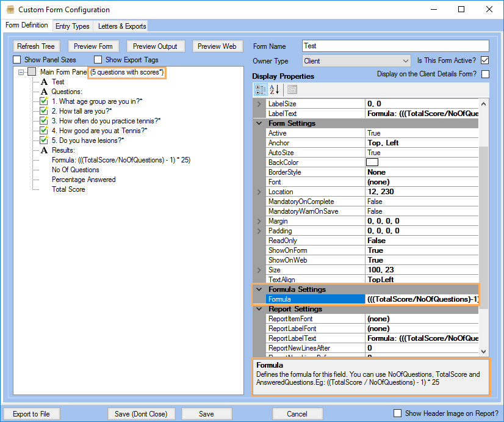
Task: Toggle Show Panel Sizes checkbox
Action: pyautogui.click(x=16, y=60)
